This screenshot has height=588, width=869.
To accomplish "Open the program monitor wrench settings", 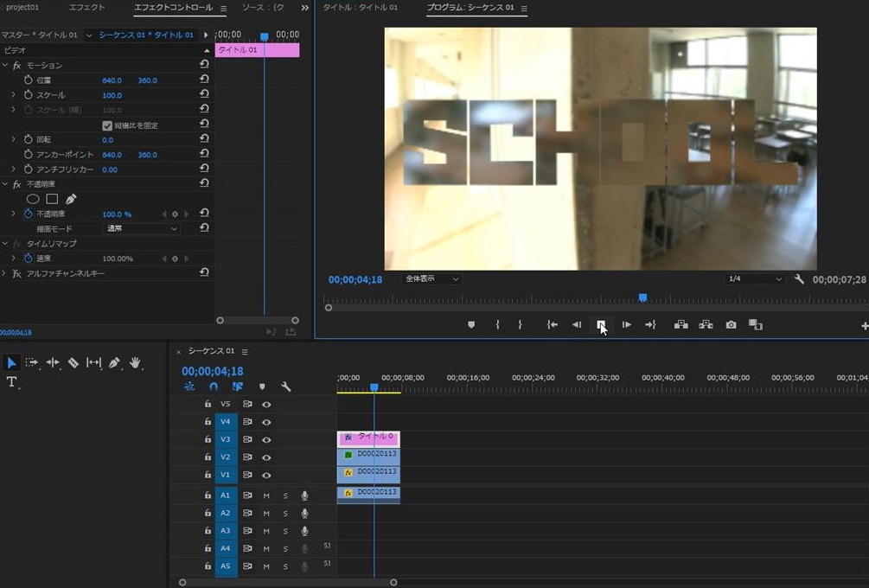I will point(799,279).
